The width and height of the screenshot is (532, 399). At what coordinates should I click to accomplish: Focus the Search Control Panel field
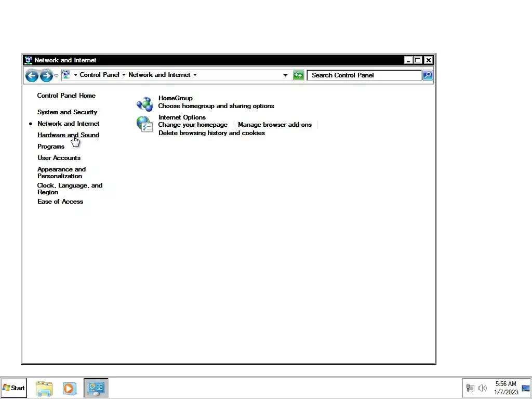[x=364, y=75]
